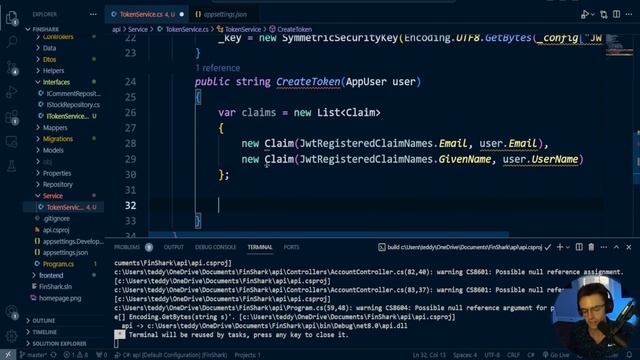Viewport: 640px width, 360px height.
Task: Open api.csproj in explorer
Action: point(56,230)
